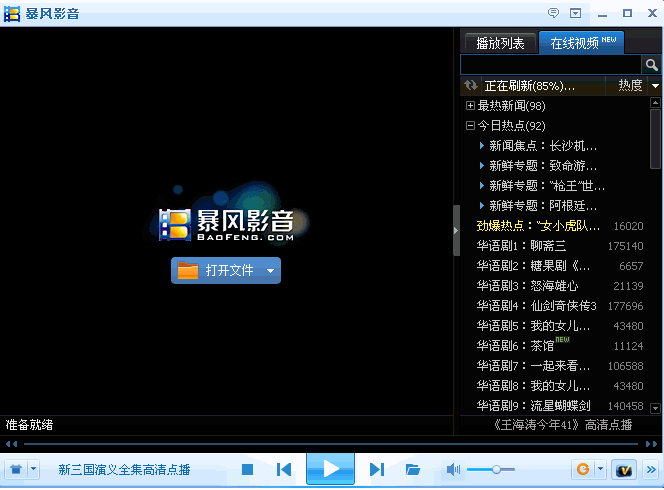This screenshot has width=664, height=490.
Task: Click the 打开文件 button
Action: pyautogui.click(x=226, y=270)
